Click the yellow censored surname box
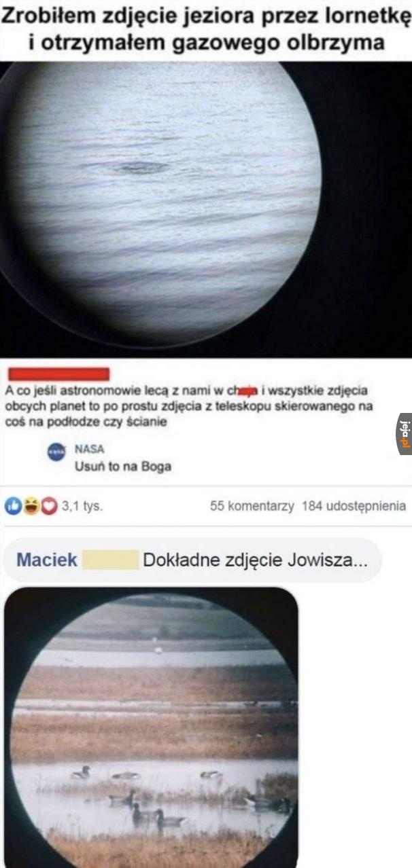 (109, 560)
